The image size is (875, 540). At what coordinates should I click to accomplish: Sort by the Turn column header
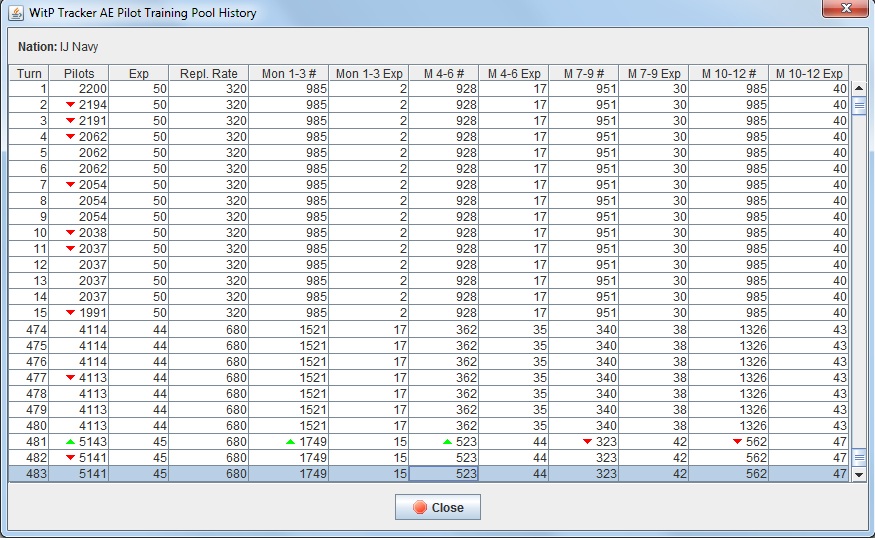pos(29,73)
